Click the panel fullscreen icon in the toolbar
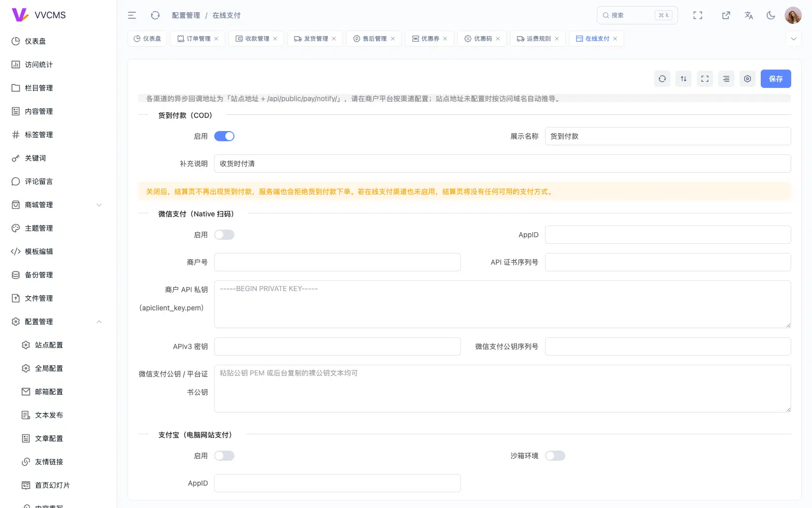812x508 pixels. (705, 79)
